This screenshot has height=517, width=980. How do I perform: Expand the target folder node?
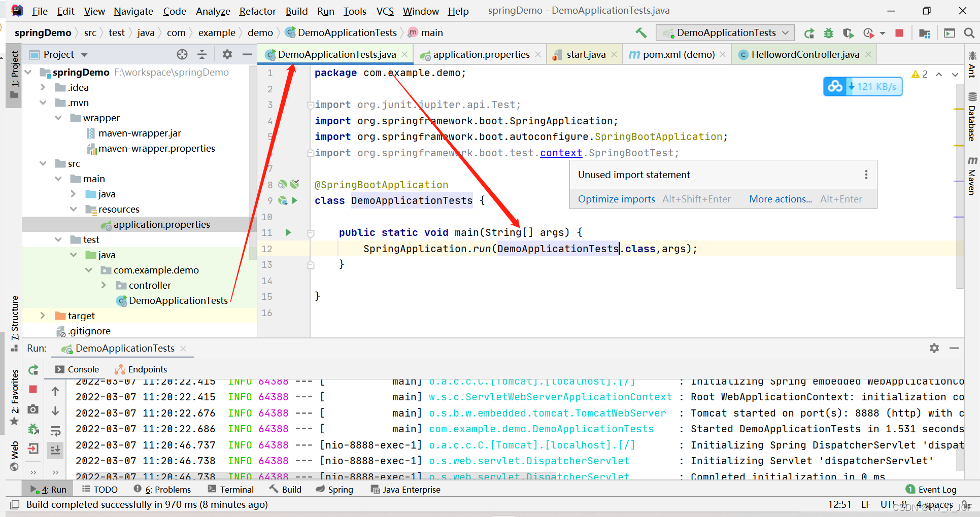[43, 315]
